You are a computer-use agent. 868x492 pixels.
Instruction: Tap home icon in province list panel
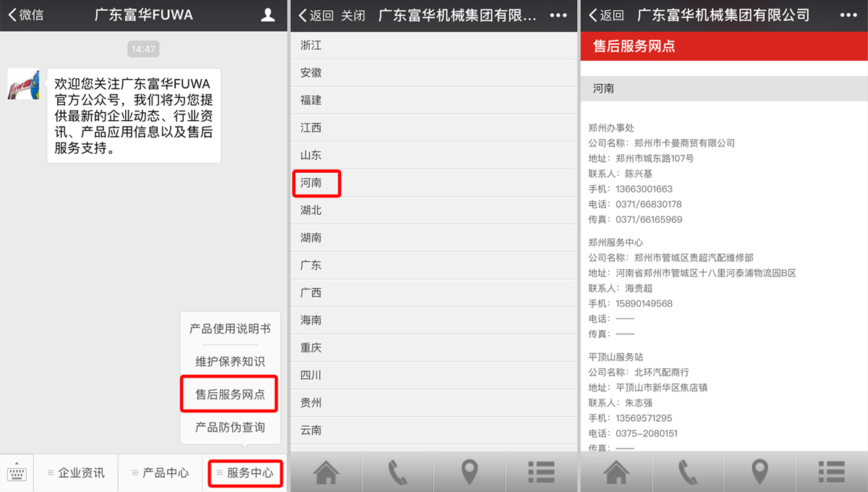[x=326, y=472]
